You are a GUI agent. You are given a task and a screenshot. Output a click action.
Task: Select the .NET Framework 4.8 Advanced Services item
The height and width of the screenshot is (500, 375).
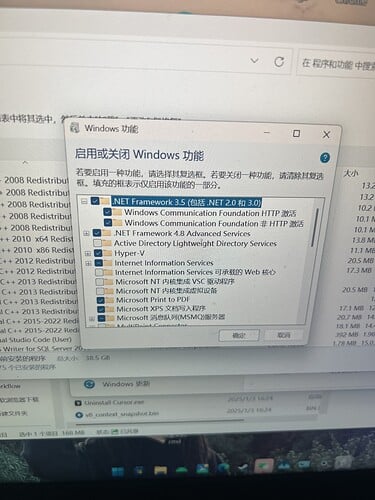[182, 233]
